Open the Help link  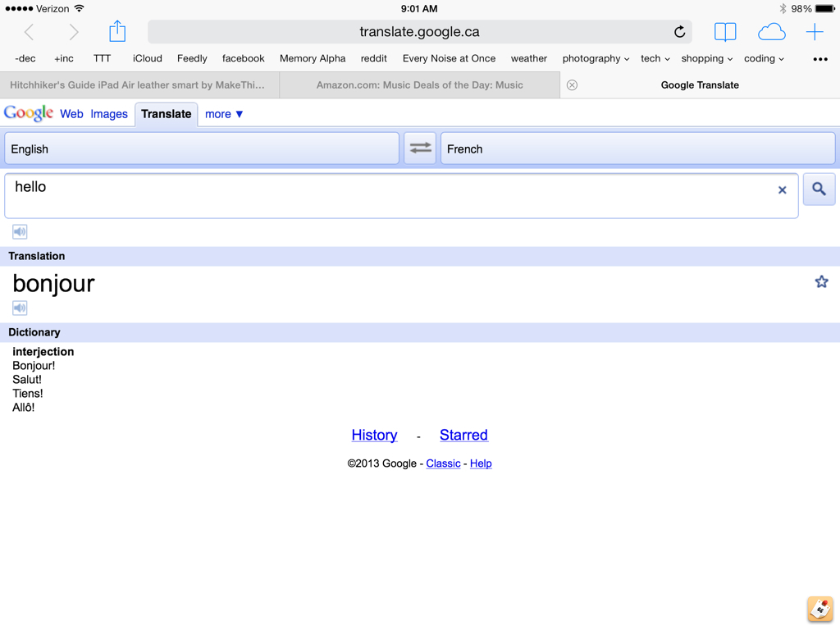pyautogui.click(x=481, y=463)
